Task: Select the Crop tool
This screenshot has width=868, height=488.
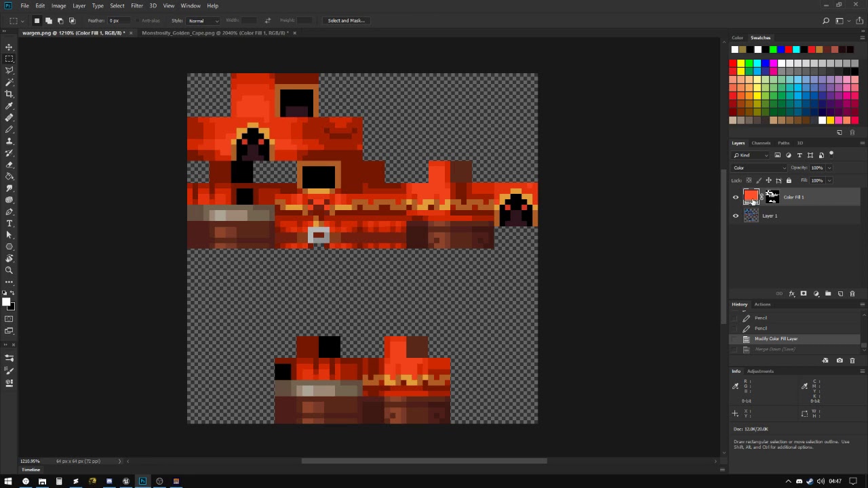Action: point(9,94)
